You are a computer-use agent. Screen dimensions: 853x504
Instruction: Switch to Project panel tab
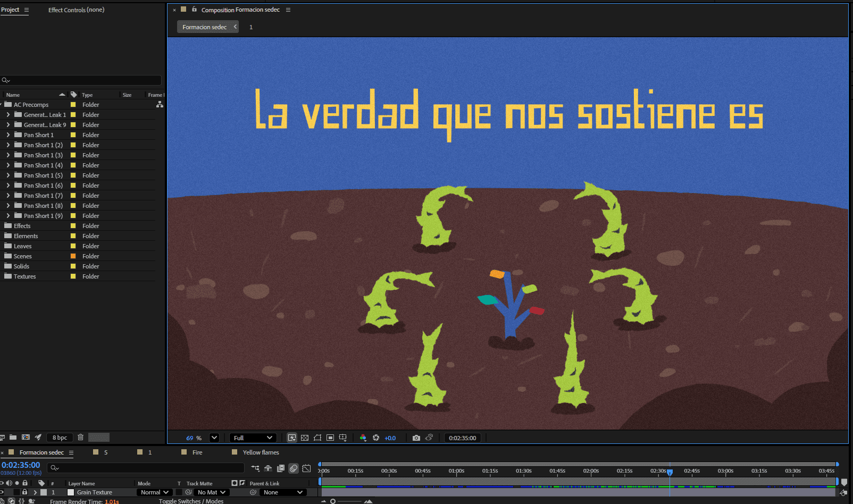[x=10, y=10]
